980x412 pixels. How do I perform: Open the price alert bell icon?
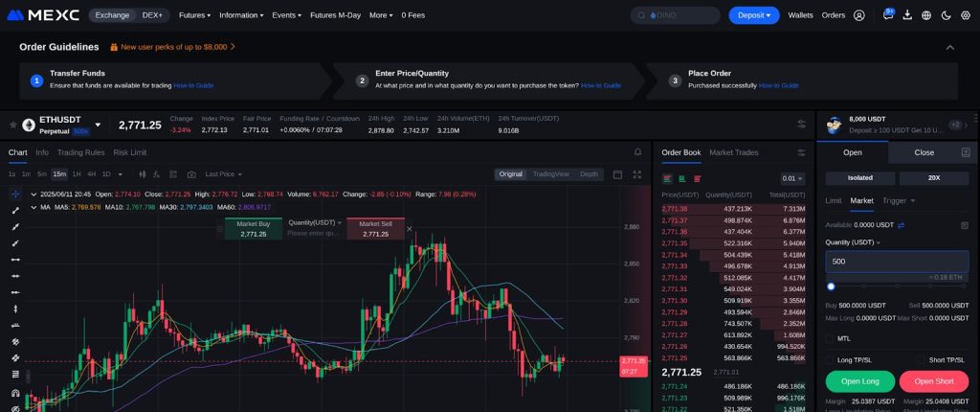click(x=638, y=151)
